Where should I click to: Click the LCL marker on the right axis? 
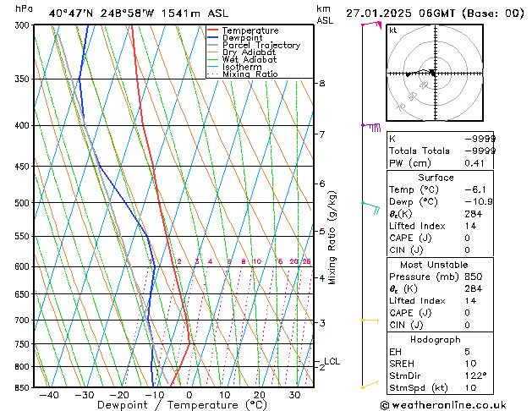(332, 361)
